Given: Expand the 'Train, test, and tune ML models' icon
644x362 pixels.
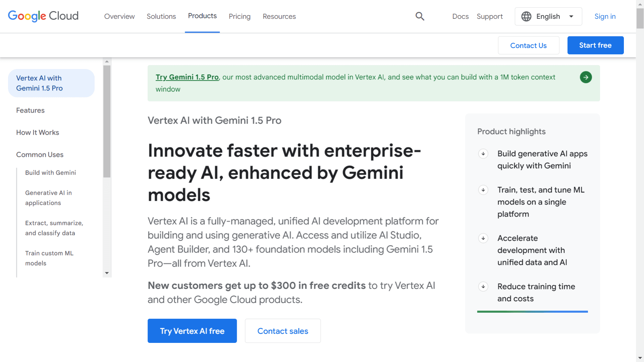Looking at the screenshot, I should 483,190.
